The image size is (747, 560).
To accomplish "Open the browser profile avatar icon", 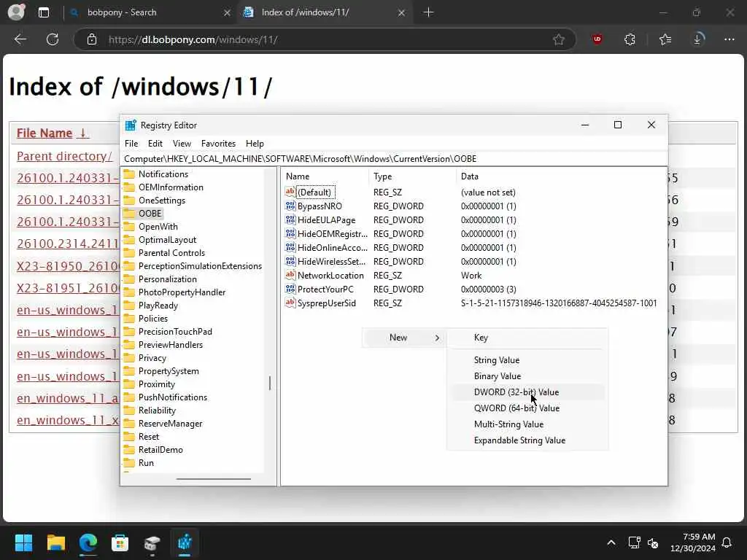I will pos(16,12).
